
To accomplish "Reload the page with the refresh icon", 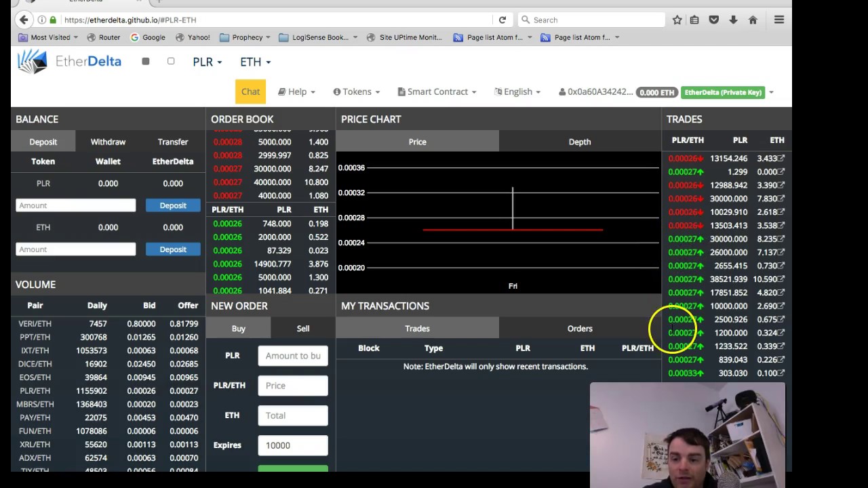I will 502,20.
